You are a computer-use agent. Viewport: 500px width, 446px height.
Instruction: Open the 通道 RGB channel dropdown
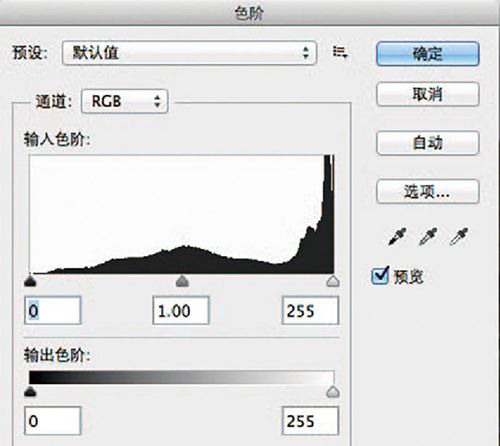[125, 101]
